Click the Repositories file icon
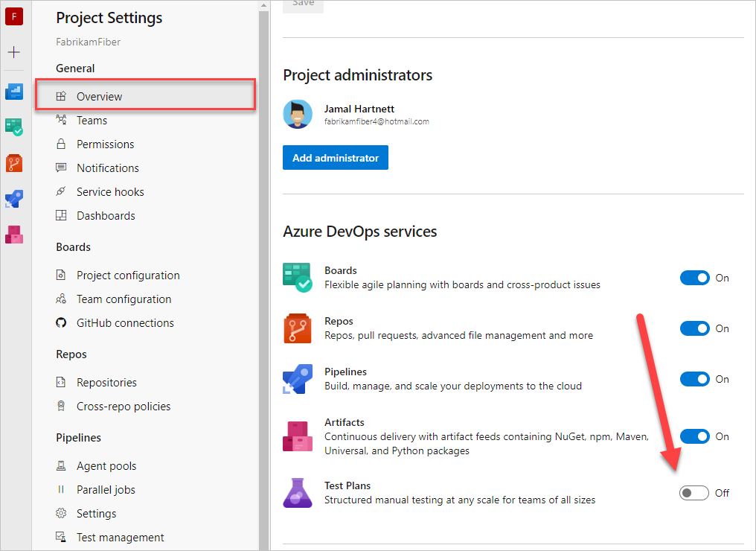 click(x=61, y=382)
